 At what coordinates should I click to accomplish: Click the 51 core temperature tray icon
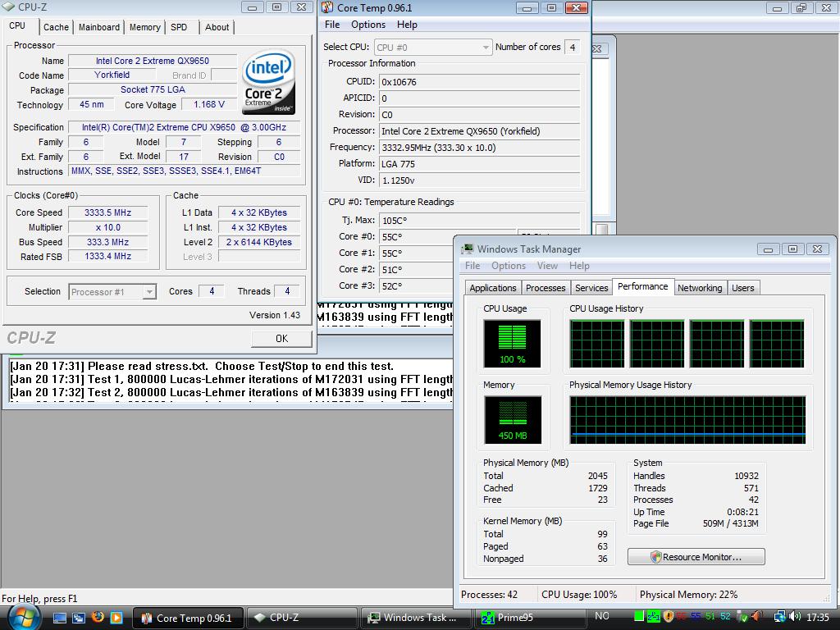(x=710, y=616)
